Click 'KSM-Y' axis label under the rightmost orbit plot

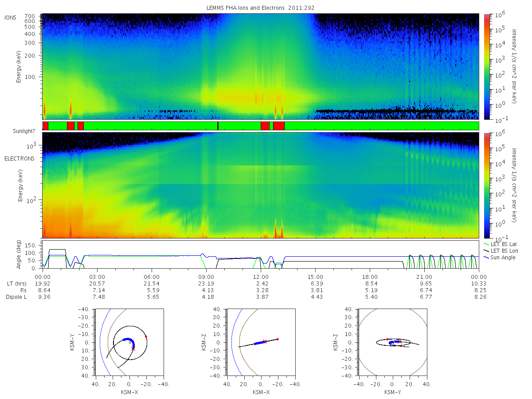click(392, 392)
